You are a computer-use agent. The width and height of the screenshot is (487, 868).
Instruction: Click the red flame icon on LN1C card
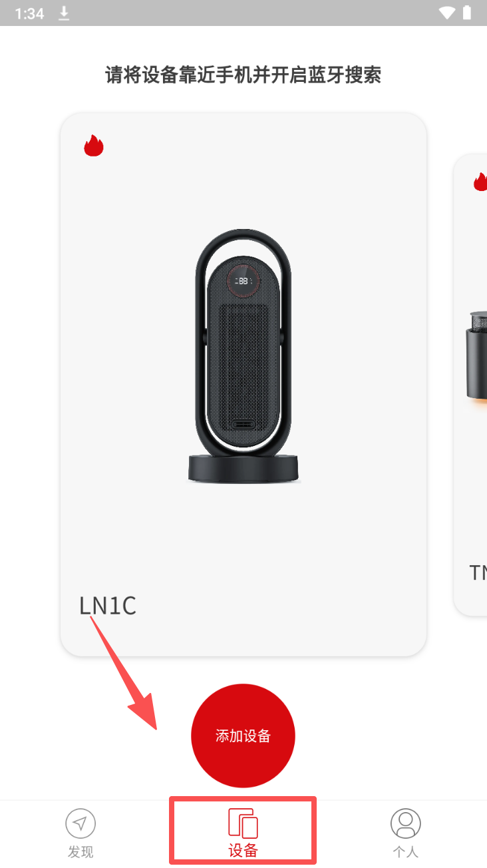click(94, 145)
